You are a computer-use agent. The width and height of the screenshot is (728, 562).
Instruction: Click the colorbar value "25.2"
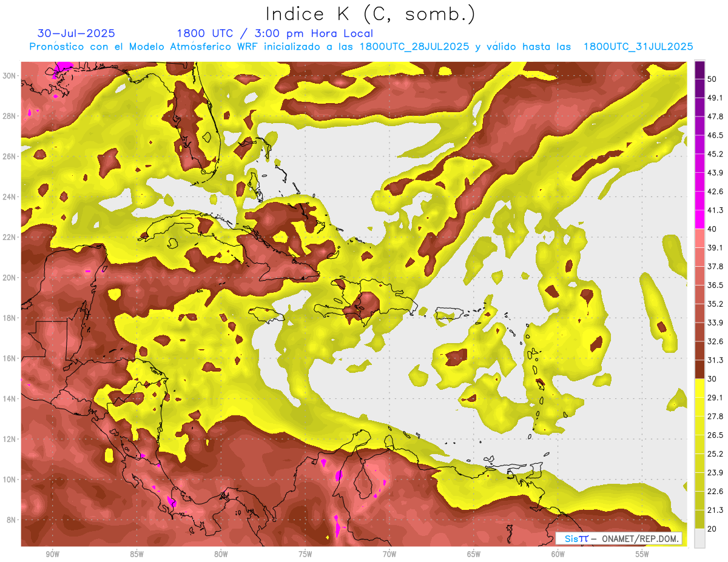pos(715,454)
